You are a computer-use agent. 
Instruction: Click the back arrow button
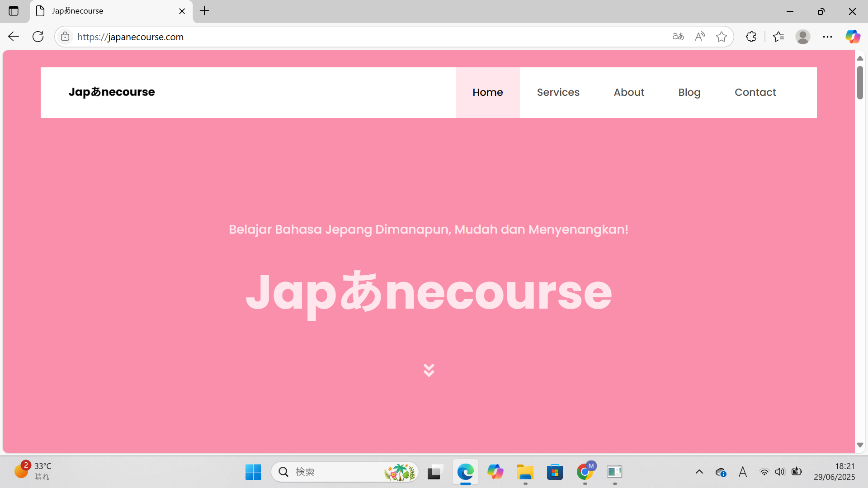point(14,37)
